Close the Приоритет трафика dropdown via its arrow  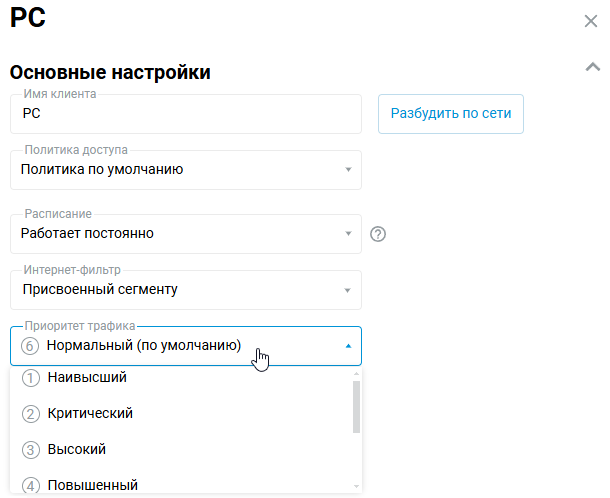coord(348,346)
